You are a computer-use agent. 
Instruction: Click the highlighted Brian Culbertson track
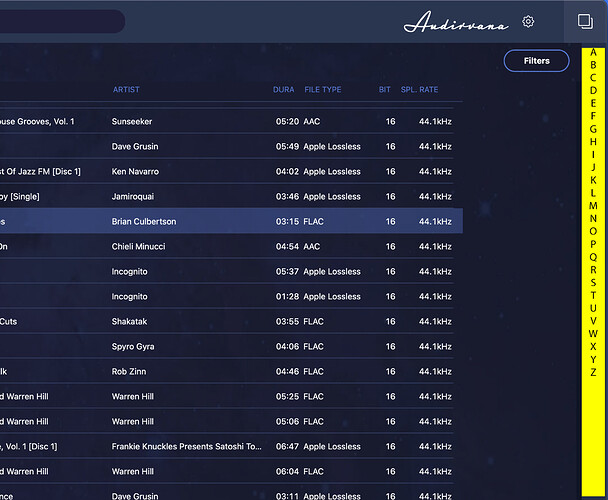(x=231, y=221)
